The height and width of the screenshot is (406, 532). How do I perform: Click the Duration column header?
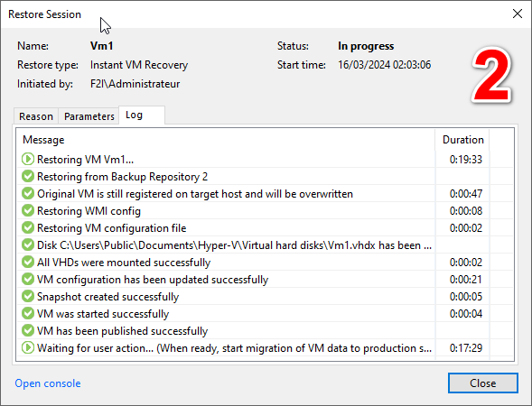coord(462,140)
